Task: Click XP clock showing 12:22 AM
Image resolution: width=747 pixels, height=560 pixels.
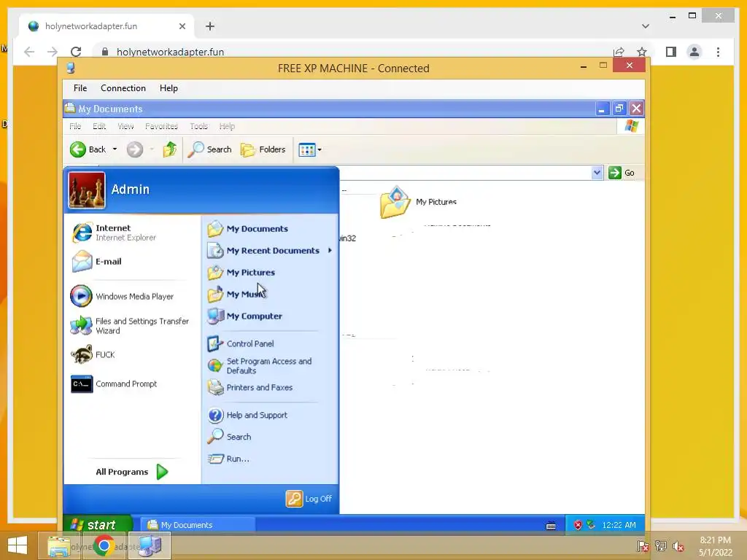Action: pyautogui.click(x=619, y=525)
